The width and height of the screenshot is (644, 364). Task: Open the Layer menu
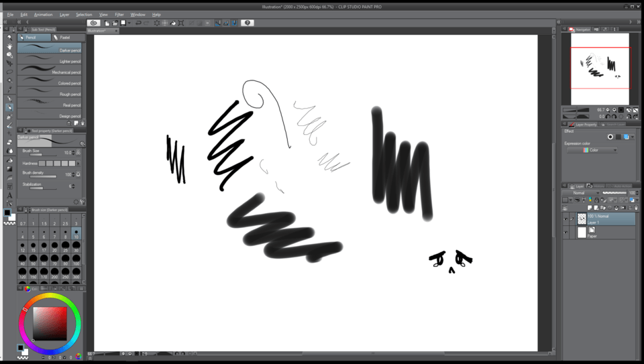click(x=64, y=14)
